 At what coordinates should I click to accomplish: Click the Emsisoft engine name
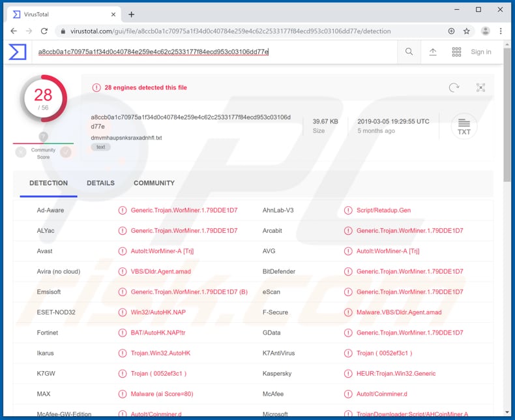[x=49, y=292]
